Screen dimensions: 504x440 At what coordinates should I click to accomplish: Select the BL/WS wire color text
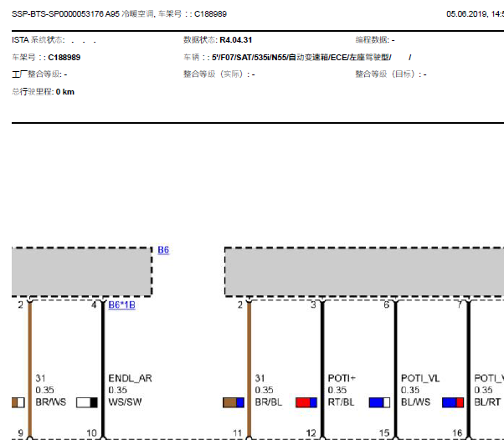click(415, 402)
